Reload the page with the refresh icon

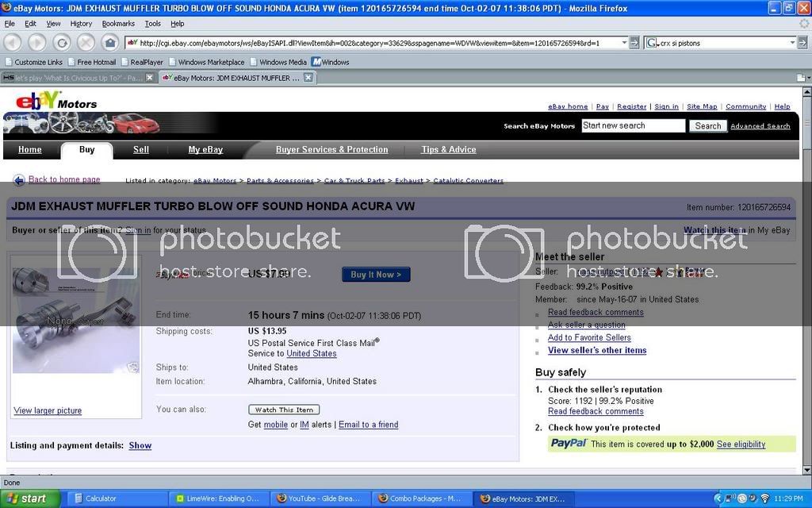(x=62, y=42)
